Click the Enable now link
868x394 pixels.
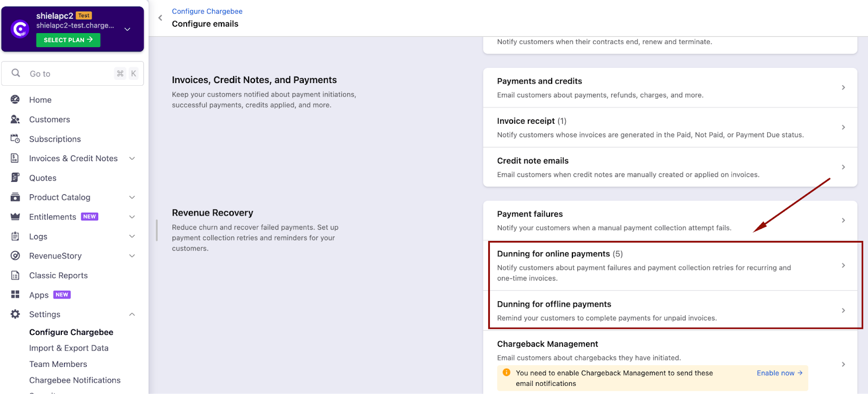tap(779, 373)
